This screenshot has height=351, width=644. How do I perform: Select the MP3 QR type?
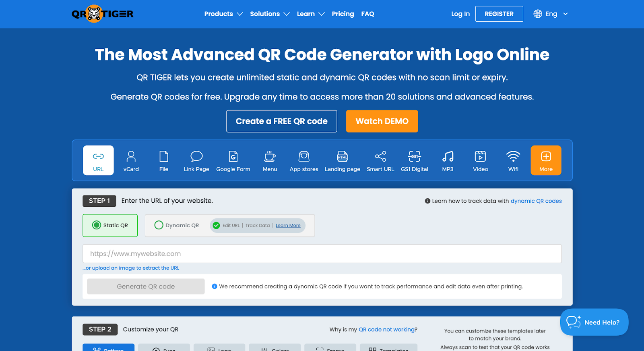[448, 160]
